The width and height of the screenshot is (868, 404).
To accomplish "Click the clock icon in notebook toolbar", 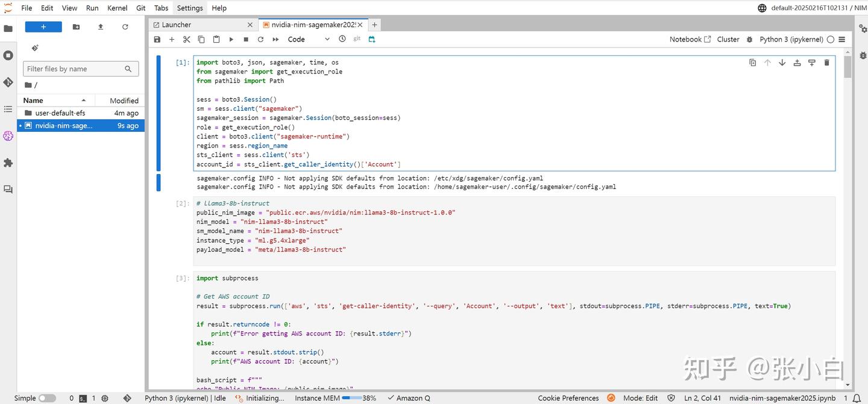I will click(342, 39).
